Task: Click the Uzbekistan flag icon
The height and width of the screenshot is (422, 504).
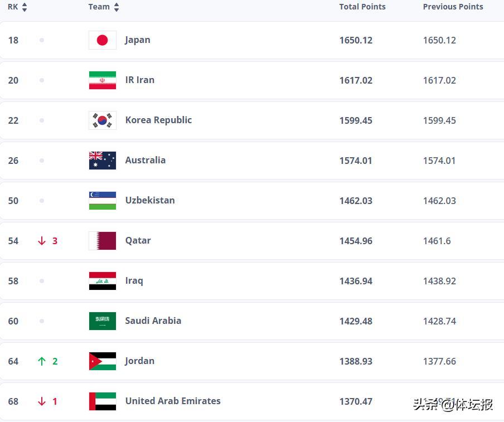Action: click(x=103, y=201)
